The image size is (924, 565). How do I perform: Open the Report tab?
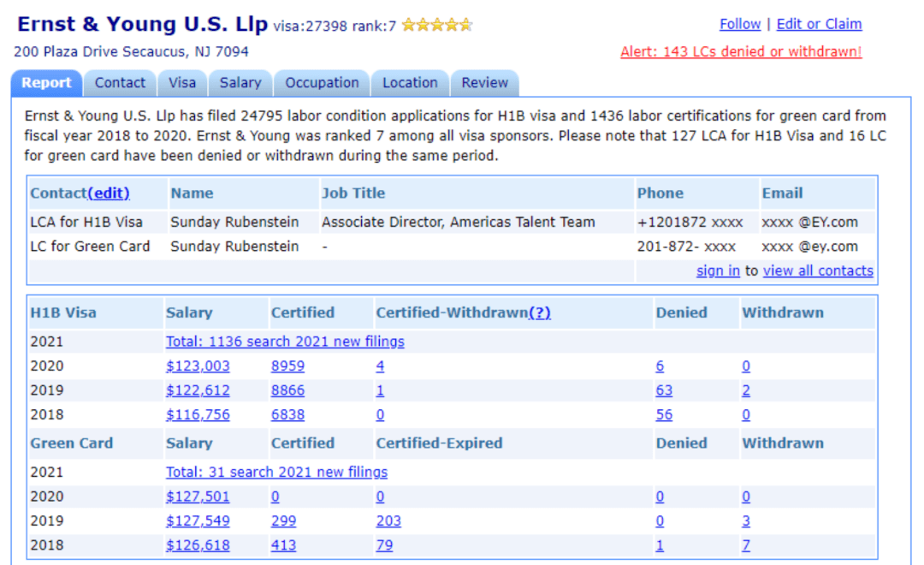pyautogui.click(x=46, y=82)
